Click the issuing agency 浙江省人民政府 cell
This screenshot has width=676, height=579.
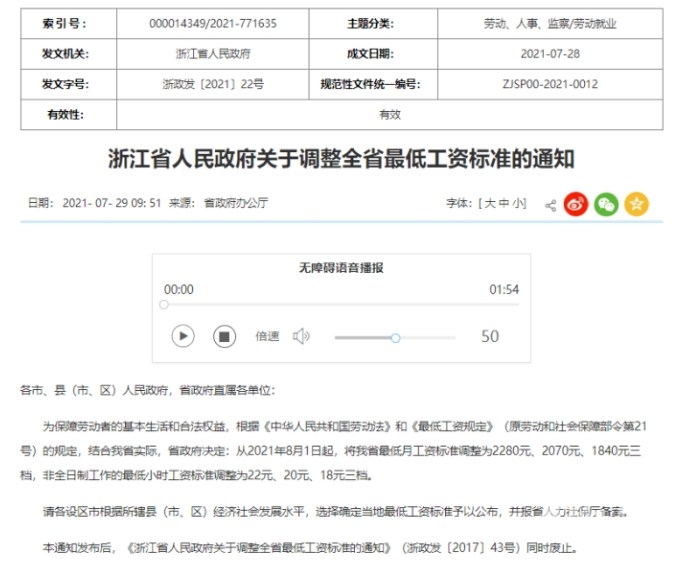[212, 53]
